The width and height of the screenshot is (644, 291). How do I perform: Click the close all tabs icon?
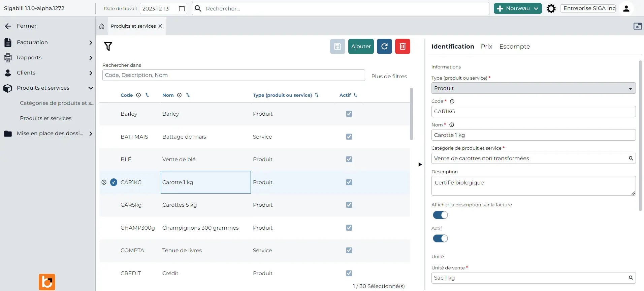[637, 26]
